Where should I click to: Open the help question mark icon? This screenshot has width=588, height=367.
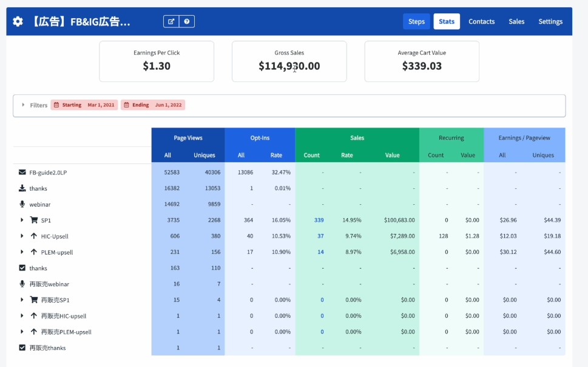187,21
